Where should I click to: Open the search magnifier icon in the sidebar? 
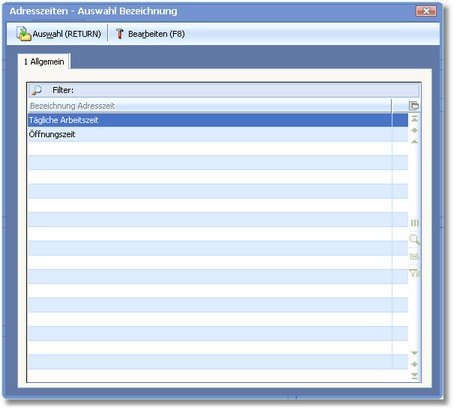coord(414,239)
